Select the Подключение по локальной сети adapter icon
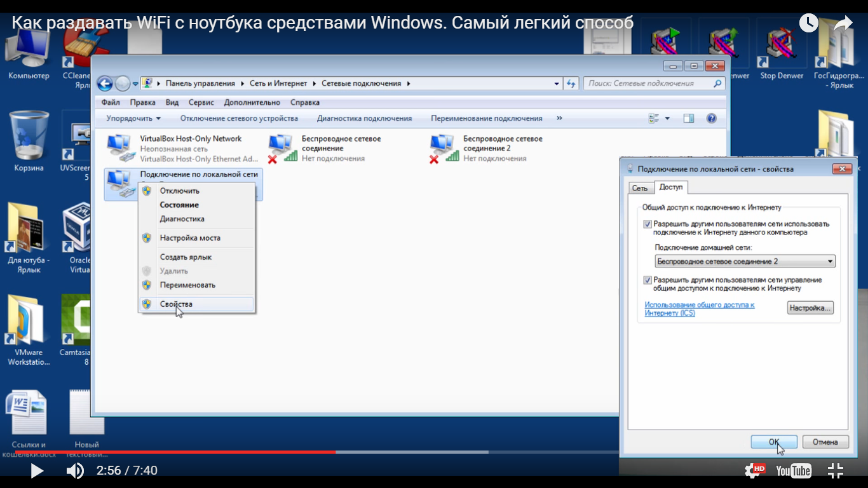868x488 pixels. click(x=120, y=183)
